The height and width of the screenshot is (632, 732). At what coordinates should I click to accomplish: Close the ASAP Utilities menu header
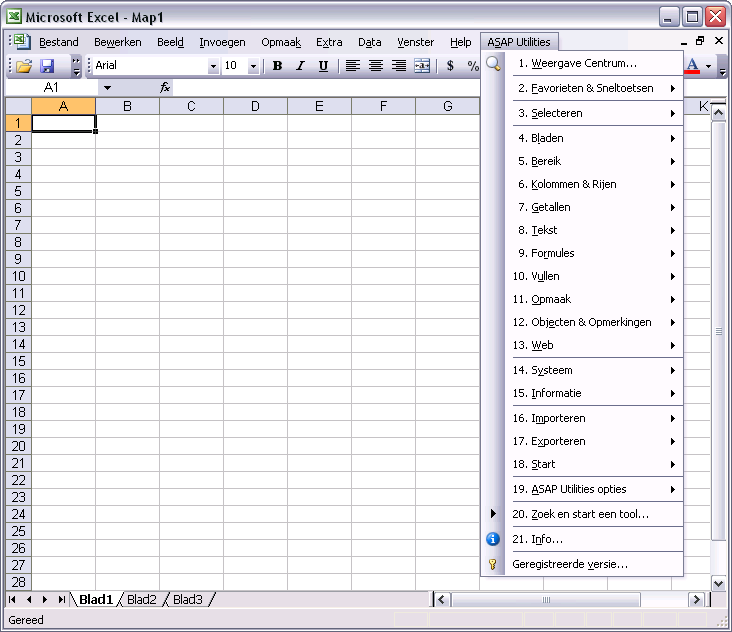tap(519, 42)
